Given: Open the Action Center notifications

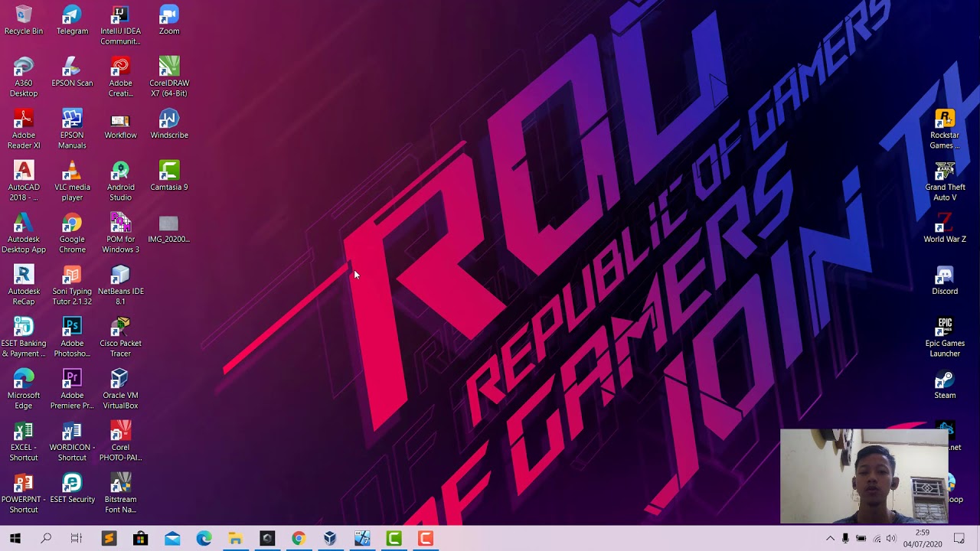Looking at the screenshot, I should click(959, 539).
